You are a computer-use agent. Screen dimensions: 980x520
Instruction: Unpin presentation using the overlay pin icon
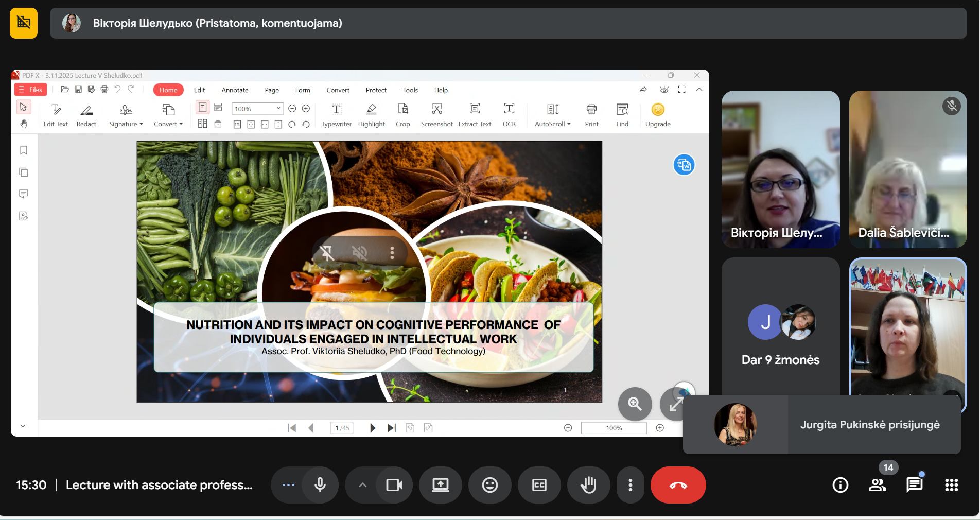[327, 252]
